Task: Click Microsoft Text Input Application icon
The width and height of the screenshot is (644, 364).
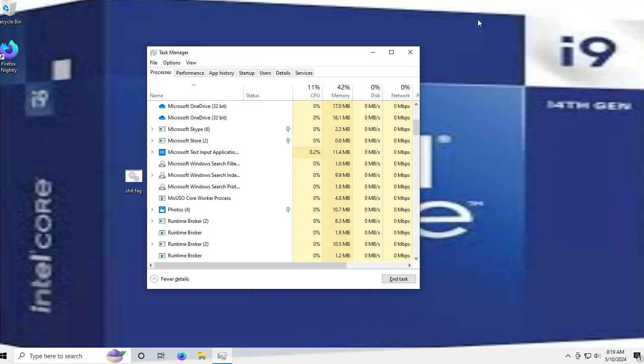Action: 162,152
